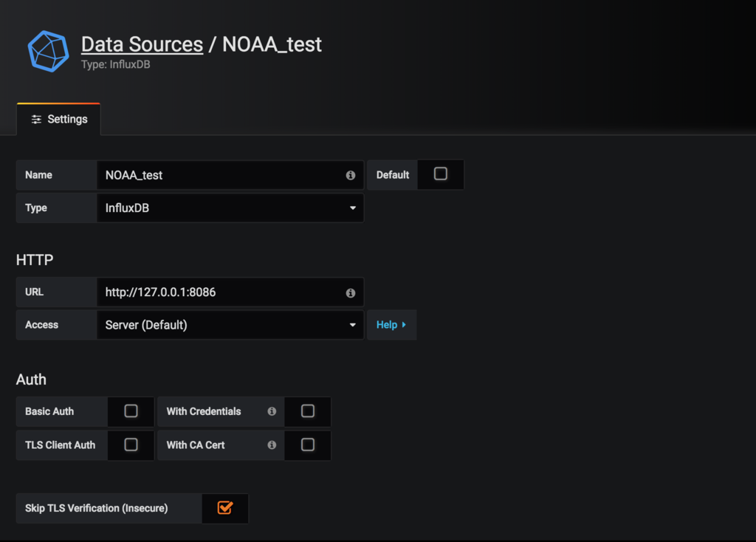Expand the Help section next to Access
756x542 pixels.
391,325
